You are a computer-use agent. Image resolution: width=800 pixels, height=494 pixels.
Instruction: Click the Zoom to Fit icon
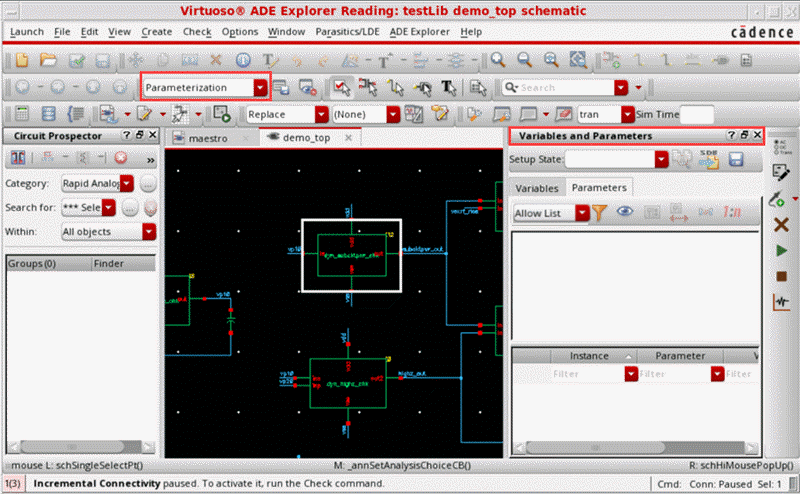point(551,60)
